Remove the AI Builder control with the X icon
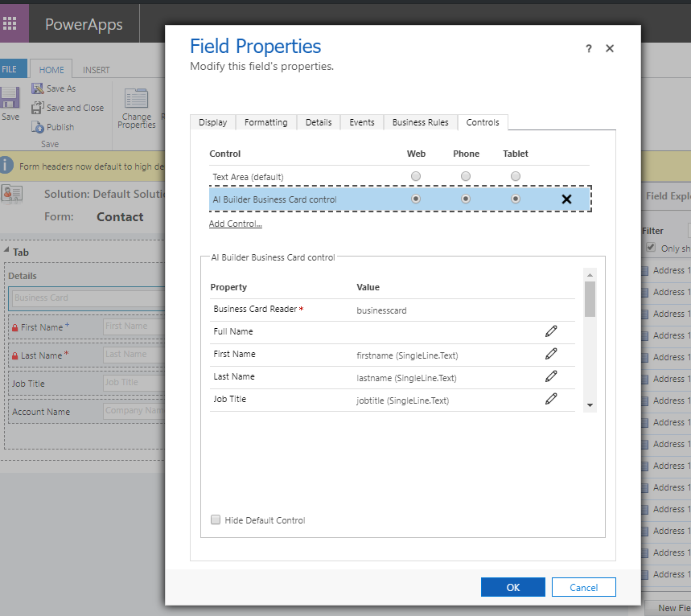This screenshot has width=691, height=616. (x=566, y=199)
